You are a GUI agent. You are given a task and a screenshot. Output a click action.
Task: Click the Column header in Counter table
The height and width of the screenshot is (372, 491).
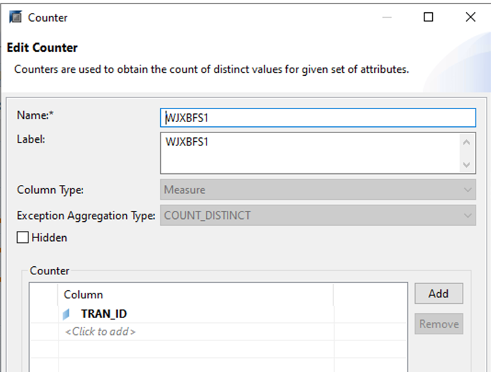[195, 295]
